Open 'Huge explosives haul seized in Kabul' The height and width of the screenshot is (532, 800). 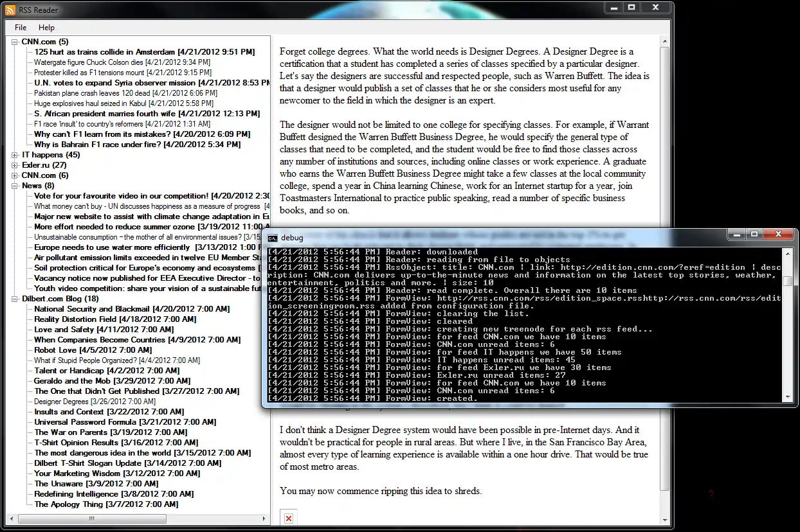click(123, 103)
